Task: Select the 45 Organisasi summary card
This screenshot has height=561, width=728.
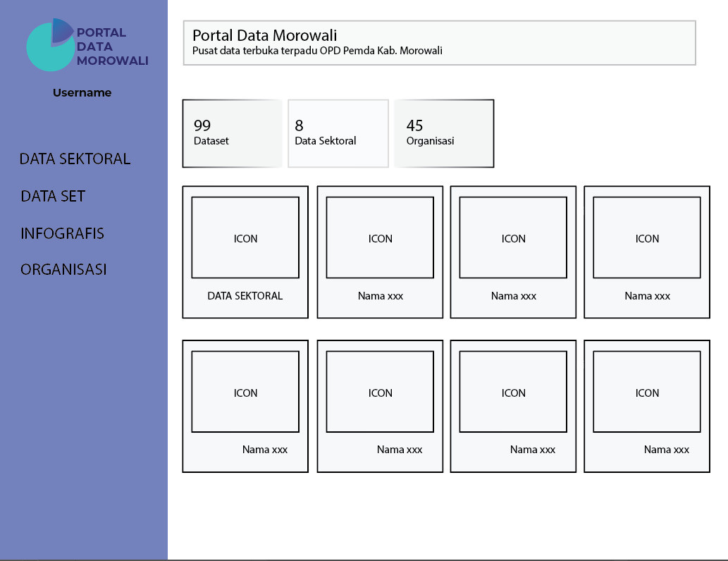Action: (x=444, y=133)
